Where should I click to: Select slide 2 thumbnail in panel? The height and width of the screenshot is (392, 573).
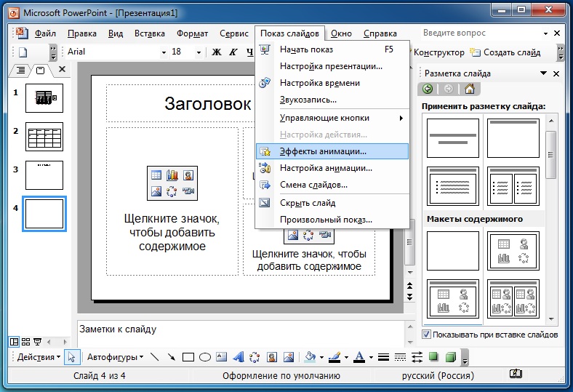tap(44, 136)
